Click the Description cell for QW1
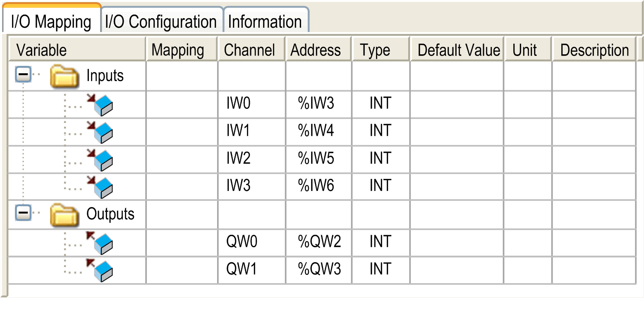The width and height of the screenshot is (644, 313). [594, 270]
